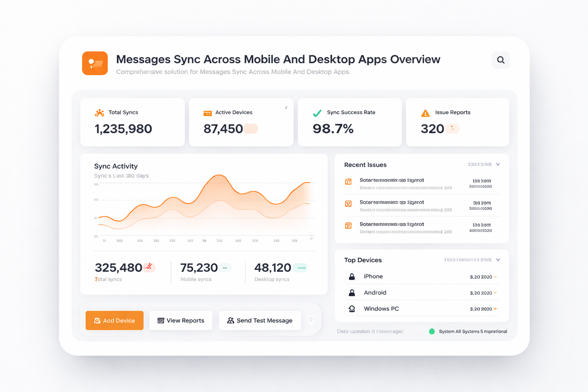Viewport: 588px width, 392px height.
Task: Click the first recent issue's orange icon
Action: pyautogui.click(x=348, y=181)
